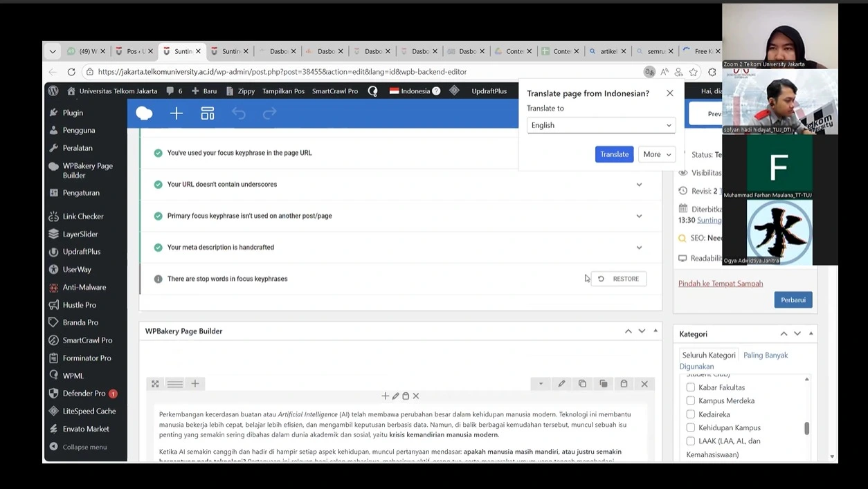Expand row to fullscreen icon
The height and width of the screenshot is (489, 868).
point(155,384)
